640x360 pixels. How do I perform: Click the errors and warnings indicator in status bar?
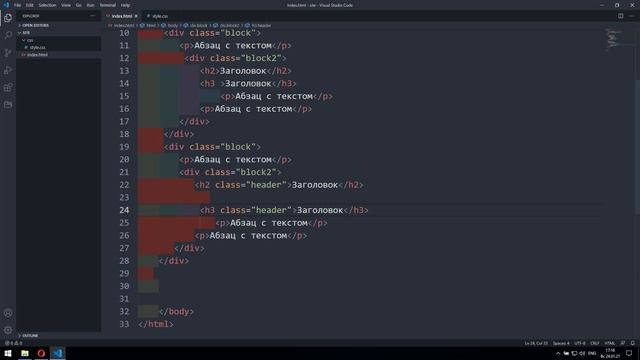13,343
